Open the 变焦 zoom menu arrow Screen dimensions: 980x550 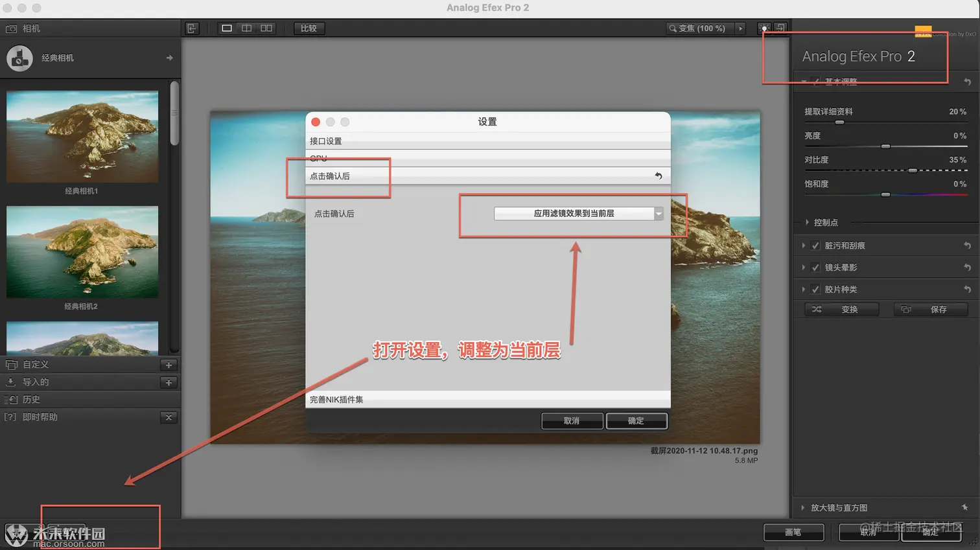tap(741, 29)
